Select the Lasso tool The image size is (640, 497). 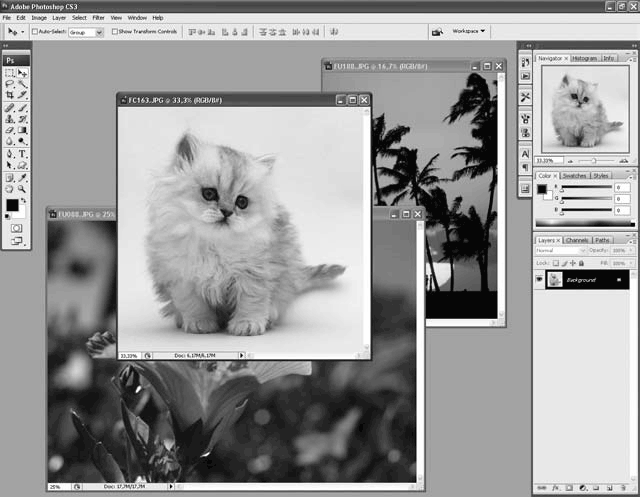[9, 84]
